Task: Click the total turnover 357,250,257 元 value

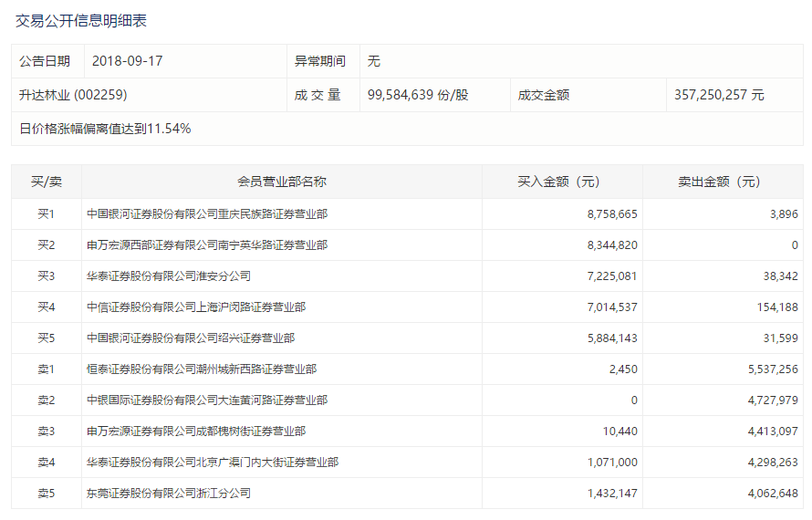Action: point(719,95)
